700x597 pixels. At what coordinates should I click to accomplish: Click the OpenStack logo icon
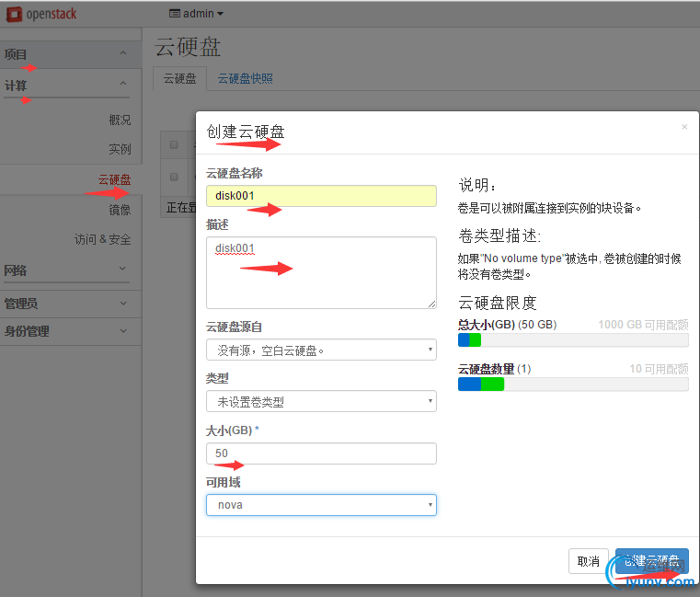16,14
